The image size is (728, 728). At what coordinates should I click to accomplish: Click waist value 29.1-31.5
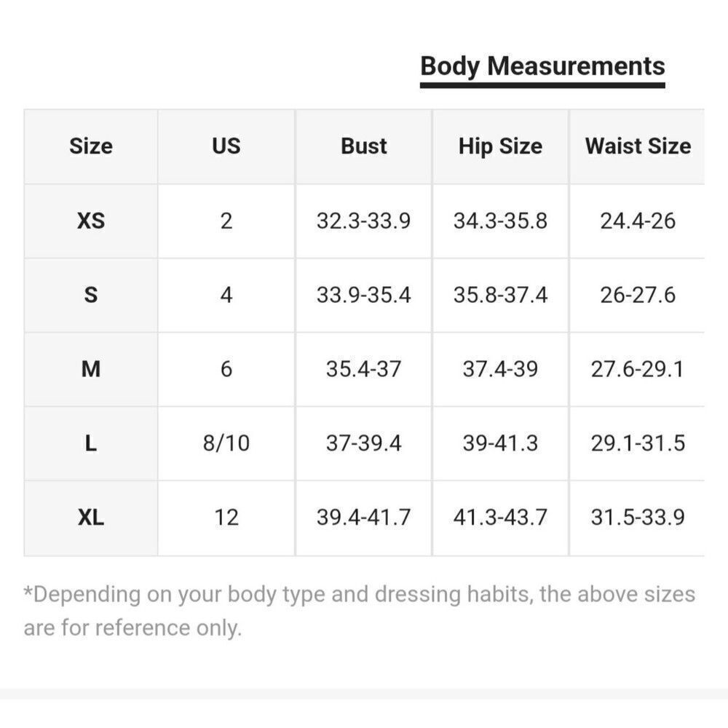(x=638, y=443)
